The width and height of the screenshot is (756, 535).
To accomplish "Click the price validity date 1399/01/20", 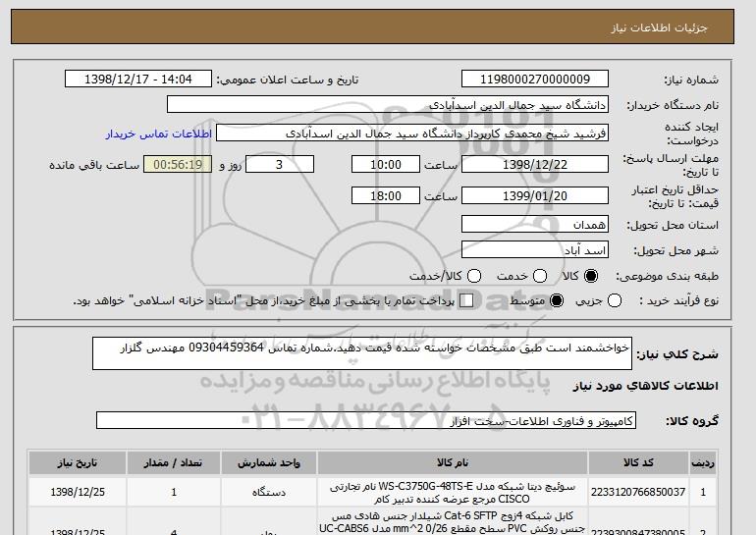I will pyautogui.click(x=535, y=195).
